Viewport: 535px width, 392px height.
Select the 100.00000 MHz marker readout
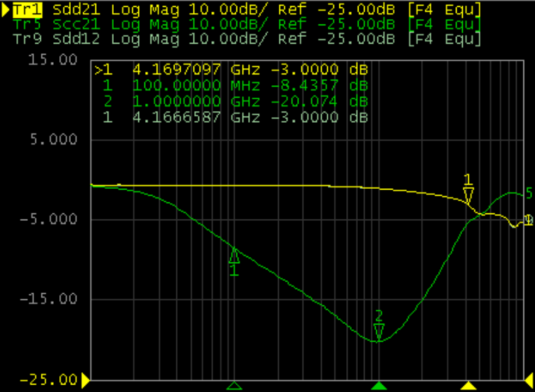click(232, 86)
